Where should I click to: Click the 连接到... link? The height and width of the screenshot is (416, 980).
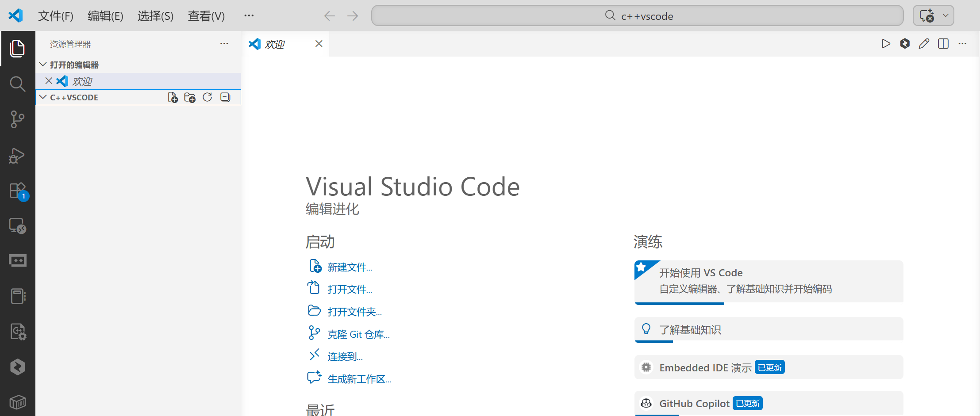coord(345,357)
